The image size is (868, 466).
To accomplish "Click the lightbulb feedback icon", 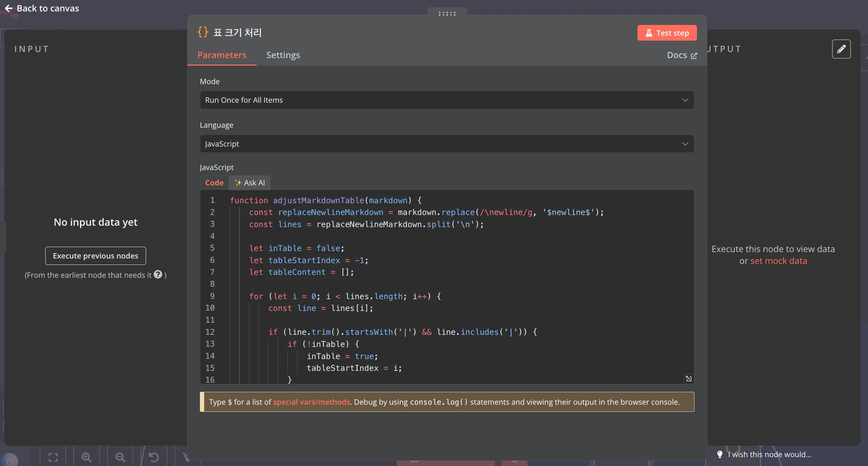I will 720,454.
